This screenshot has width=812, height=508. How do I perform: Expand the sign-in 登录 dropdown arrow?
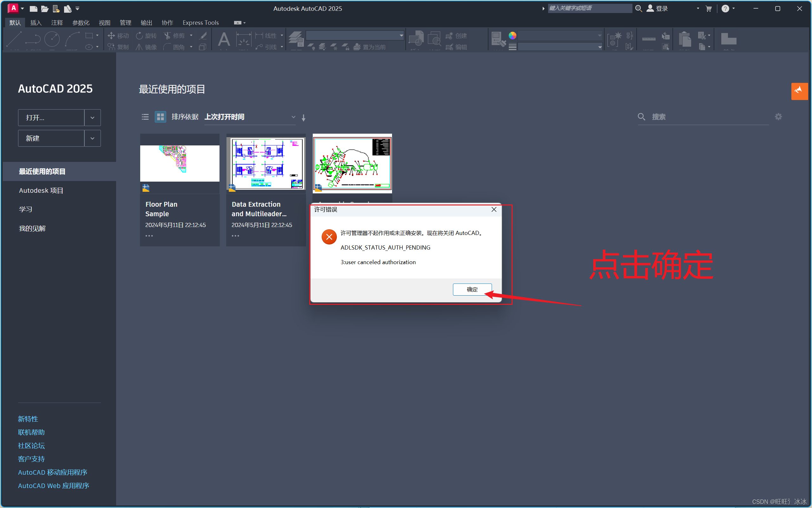tap(698, 8)
